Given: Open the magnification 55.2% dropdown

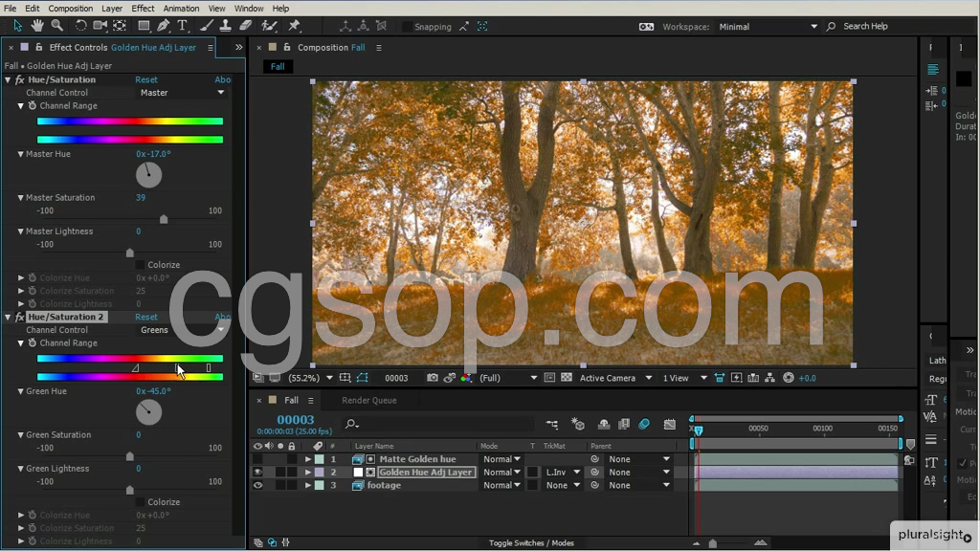Looking at the screenshot, I should (311, 378).
